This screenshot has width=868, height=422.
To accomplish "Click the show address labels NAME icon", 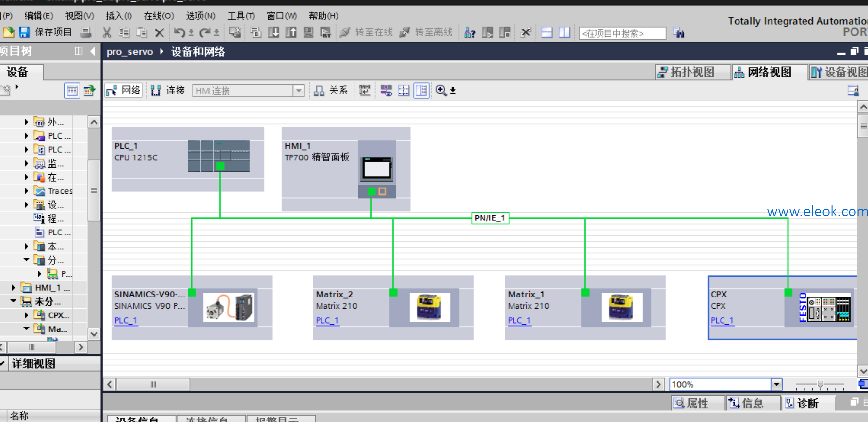I will 365,90.
